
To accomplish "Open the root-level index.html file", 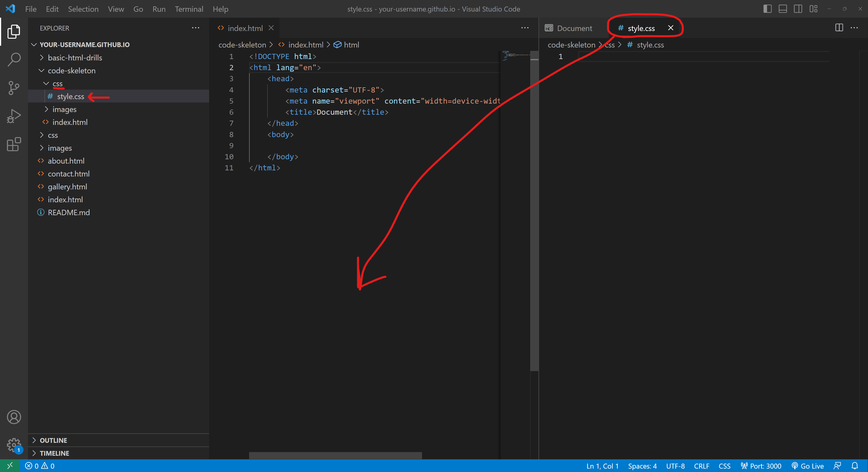I will coord(118,199).
